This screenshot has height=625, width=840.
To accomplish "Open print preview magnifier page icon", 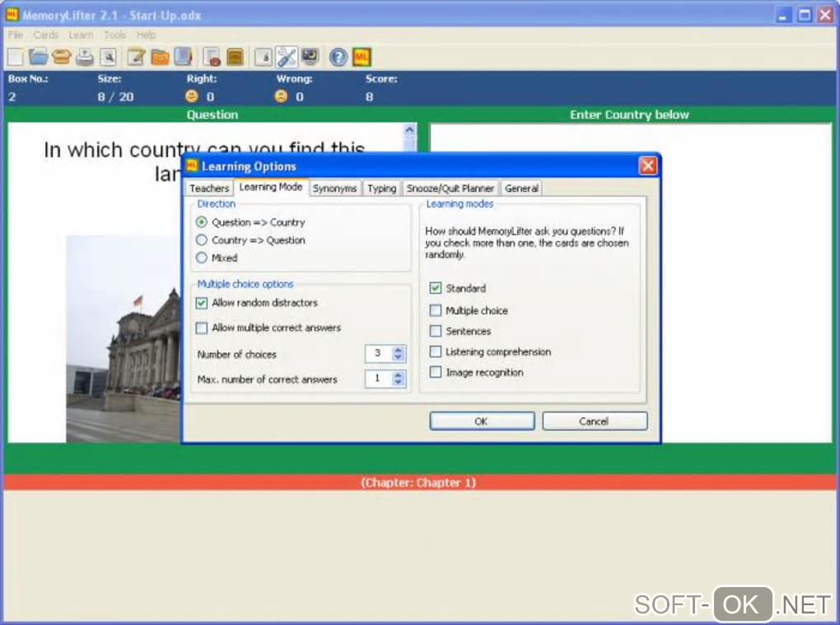I will [108, 57].
